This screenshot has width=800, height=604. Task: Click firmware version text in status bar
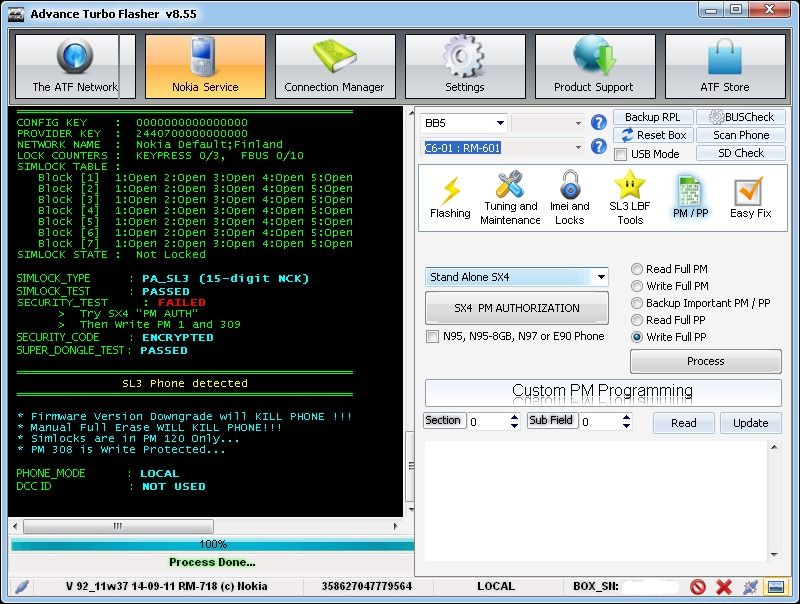click(x=166, y=586)
